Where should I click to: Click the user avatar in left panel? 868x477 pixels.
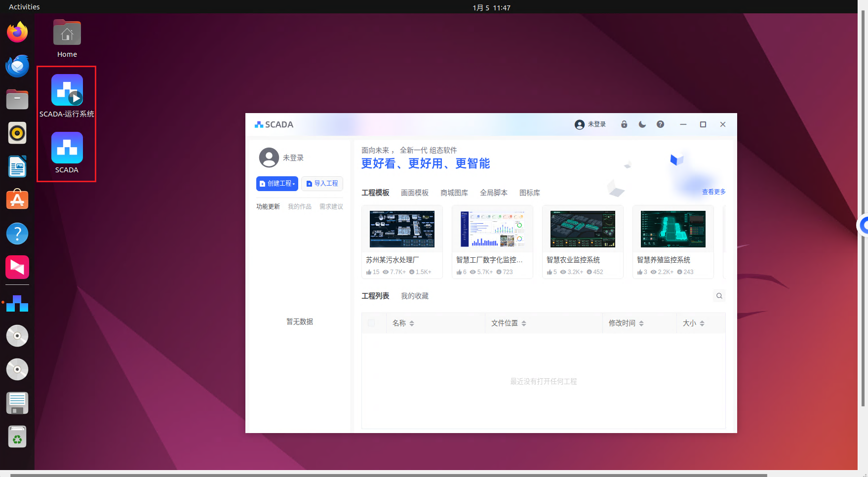pos(269,158)
